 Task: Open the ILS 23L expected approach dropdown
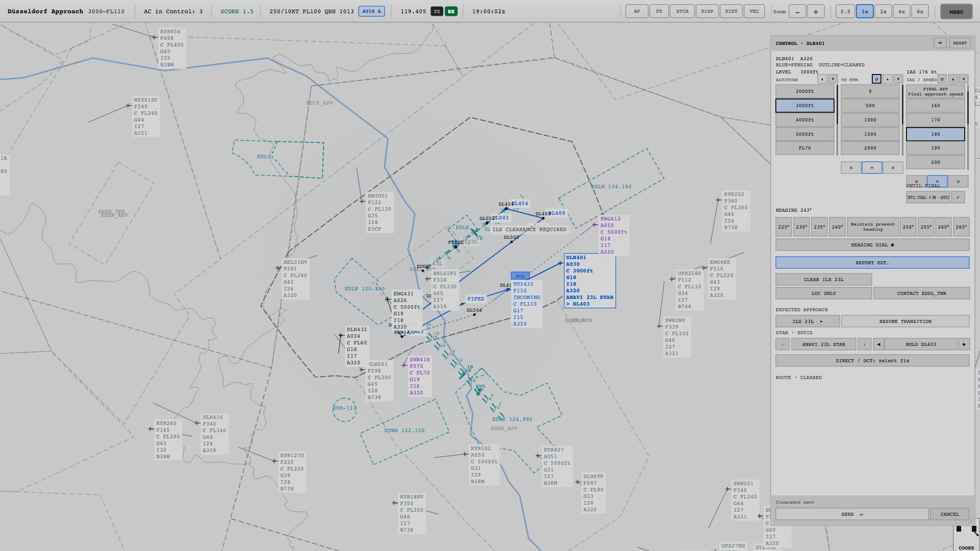[x=807, y=321]
